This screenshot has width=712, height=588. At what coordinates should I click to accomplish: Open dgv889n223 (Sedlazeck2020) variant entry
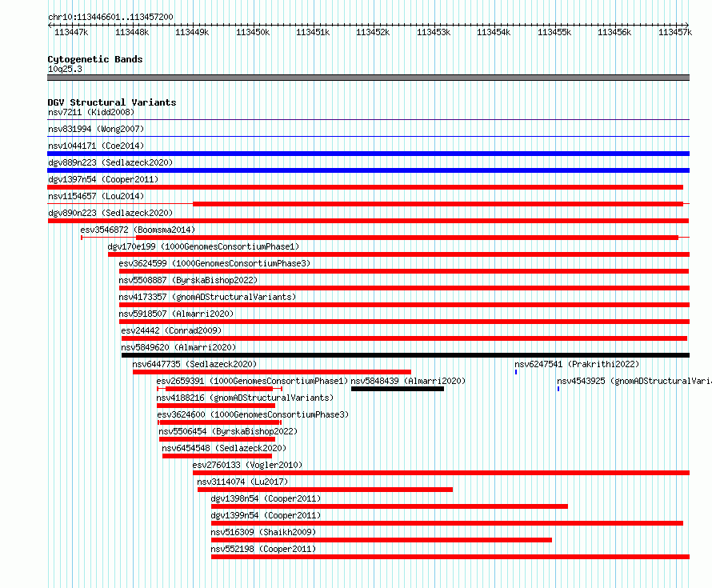tap(110, 162)
